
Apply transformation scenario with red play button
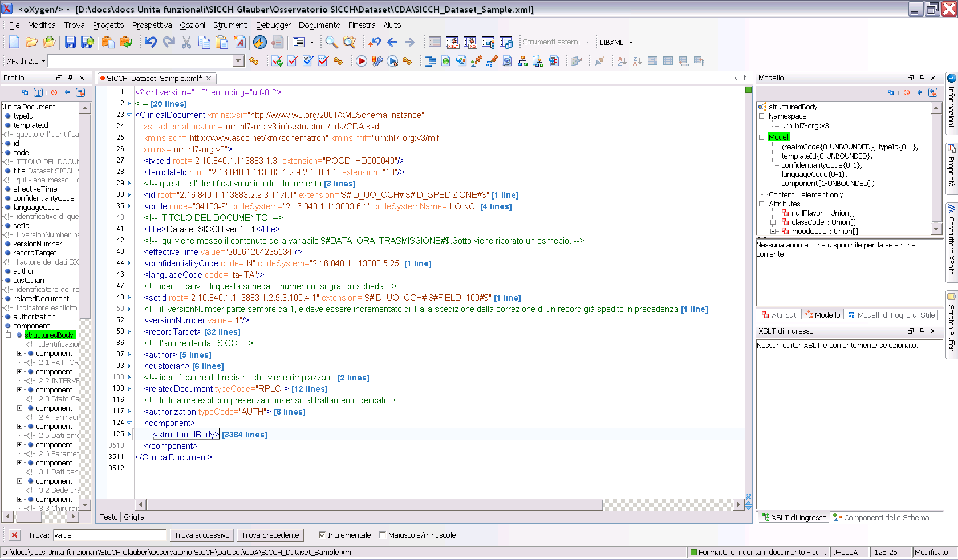(361, 61)
